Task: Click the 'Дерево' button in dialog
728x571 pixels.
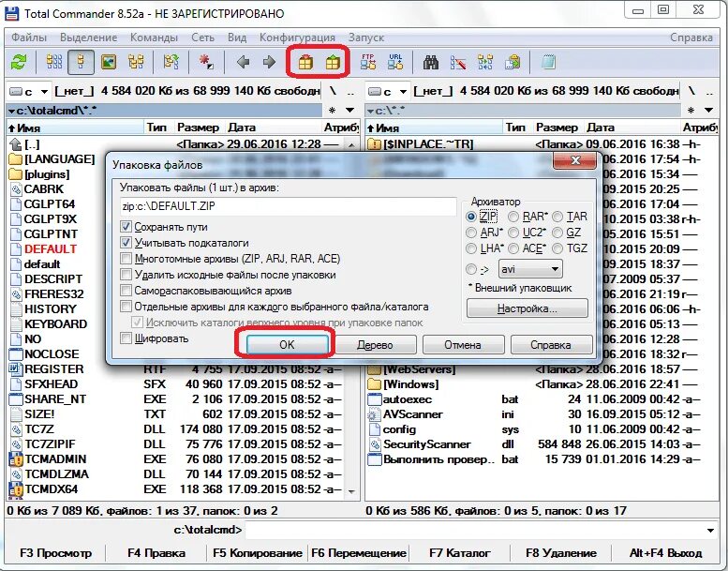Action: point(375,345)
